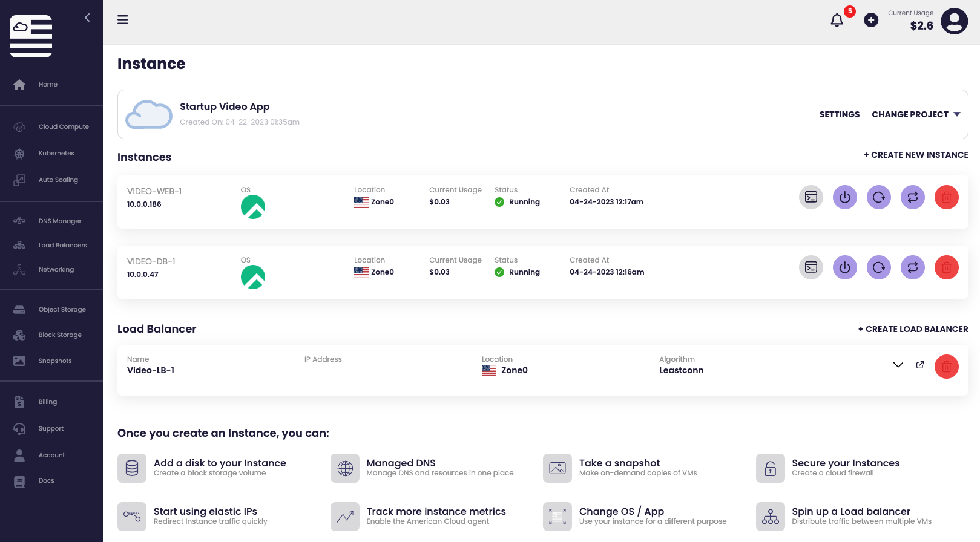Reboot the VIDEO-DB-1 instance
The height and width of the screenshot is (542, 980).
[878, 267]
